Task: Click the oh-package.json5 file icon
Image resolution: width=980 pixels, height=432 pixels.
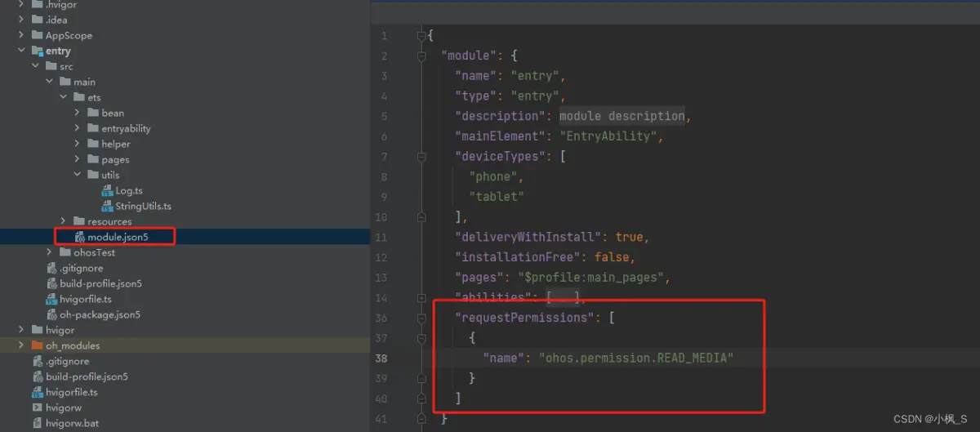Action: [x=52, y=314]
